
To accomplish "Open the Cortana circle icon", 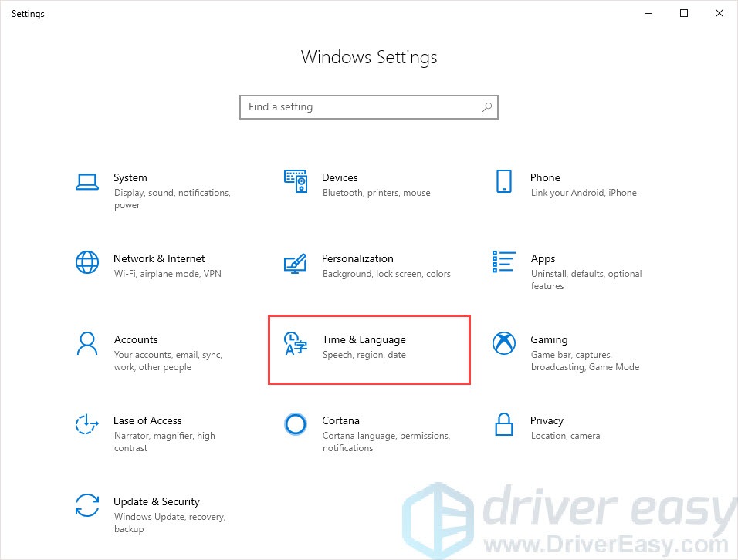I will 295,424.
